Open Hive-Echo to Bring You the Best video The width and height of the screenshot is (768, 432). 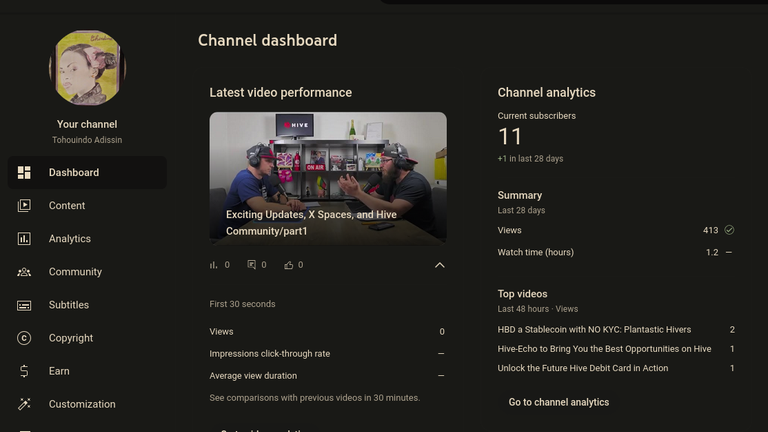[604, 349]
